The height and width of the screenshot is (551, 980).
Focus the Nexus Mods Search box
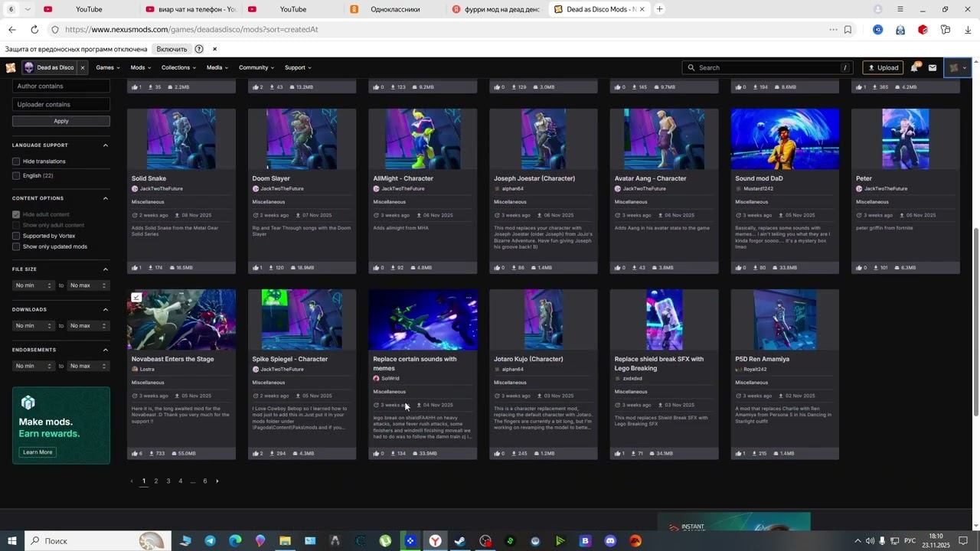point(768,67)
